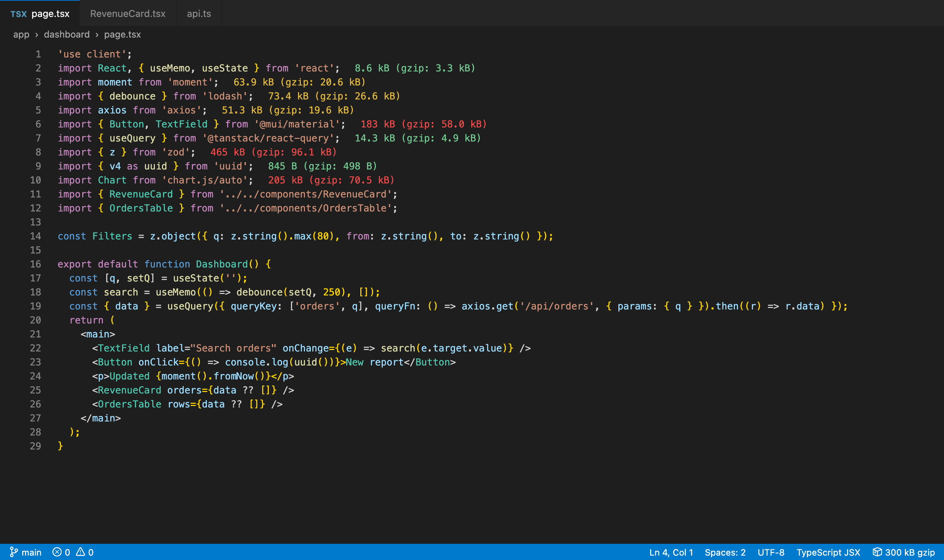This screenshot has width=944, height=560.
Task: Click the '../../components/OrdersTable' import path
Action: click(x=305, y=208)
